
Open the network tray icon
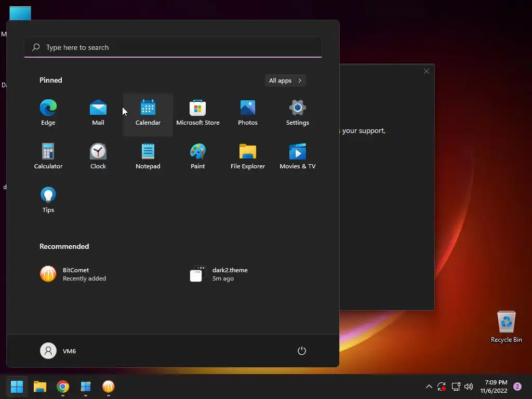pyautogui.click(x=456, y=387)
